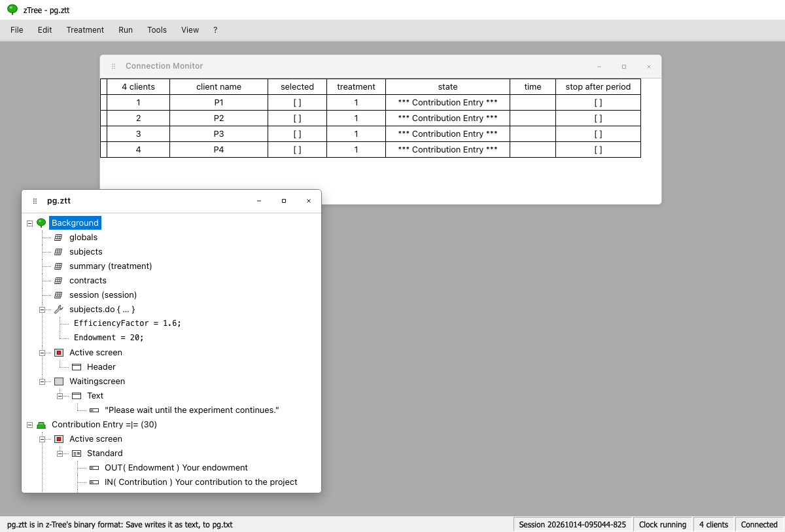The height and width of the screenshot is (532, 785).
Task: Click the 4 clients column header
Action: pos(139,87)
